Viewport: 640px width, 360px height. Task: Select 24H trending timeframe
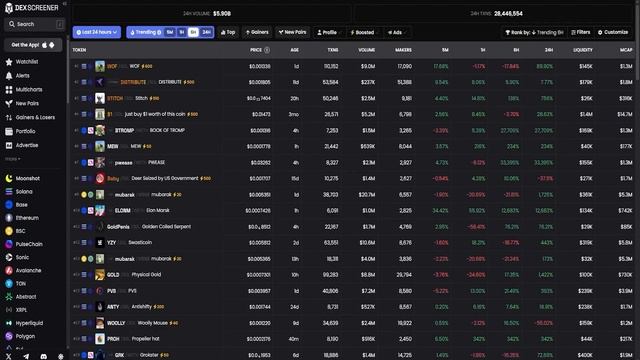(x=207, y=32)
